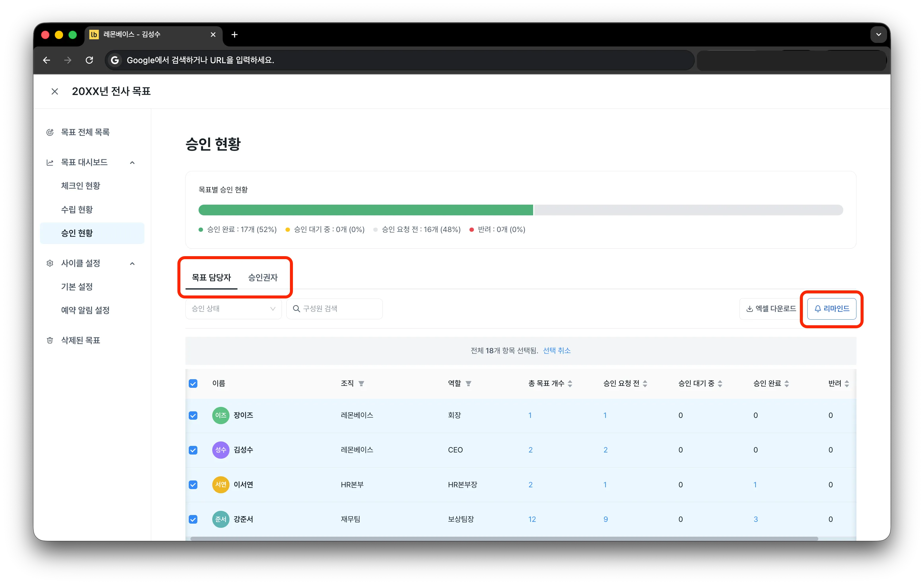This screenshot has width=924, height=585.
Task: Collapse the 사이클 설정 section
Action: coord(132,263)
